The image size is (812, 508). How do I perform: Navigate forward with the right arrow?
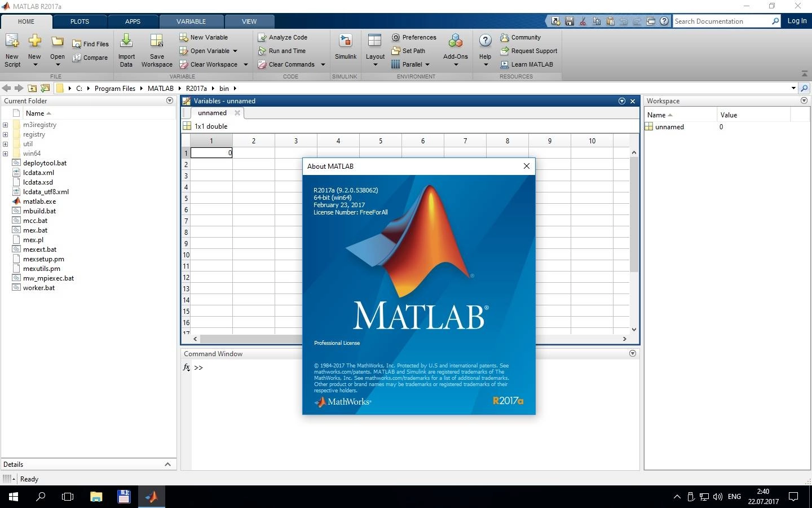(x=19, y=88)
